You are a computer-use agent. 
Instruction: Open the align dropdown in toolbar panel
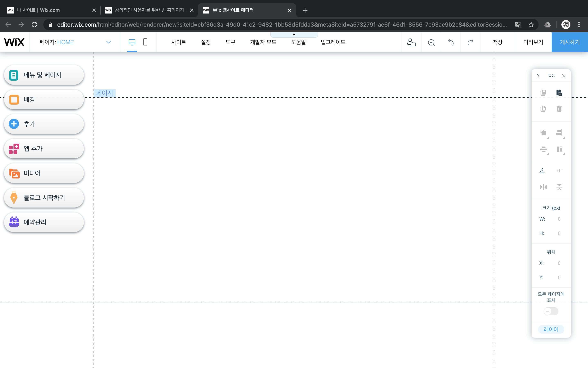(559, 133)
